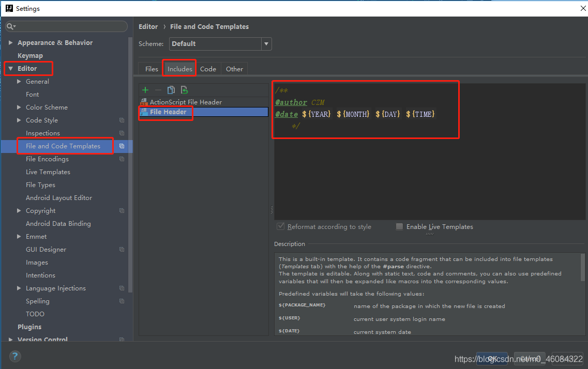This screenshot has height=369, width=588.
Task: Switch to the Includes tab
Action: [179, 69]
